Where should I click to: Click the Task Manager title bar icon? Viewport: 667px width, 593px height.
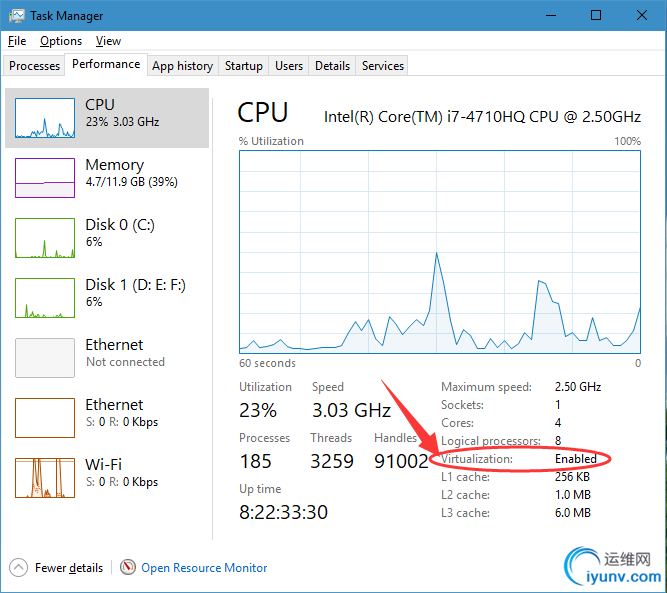tap(17, 16)
